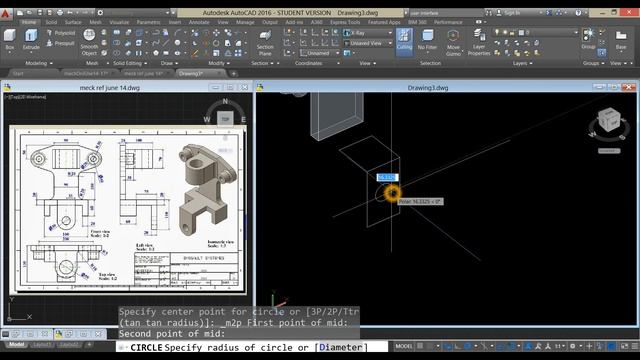Click the Base view tool
This screenshot has width=640, height=360.
pos(621,40)
